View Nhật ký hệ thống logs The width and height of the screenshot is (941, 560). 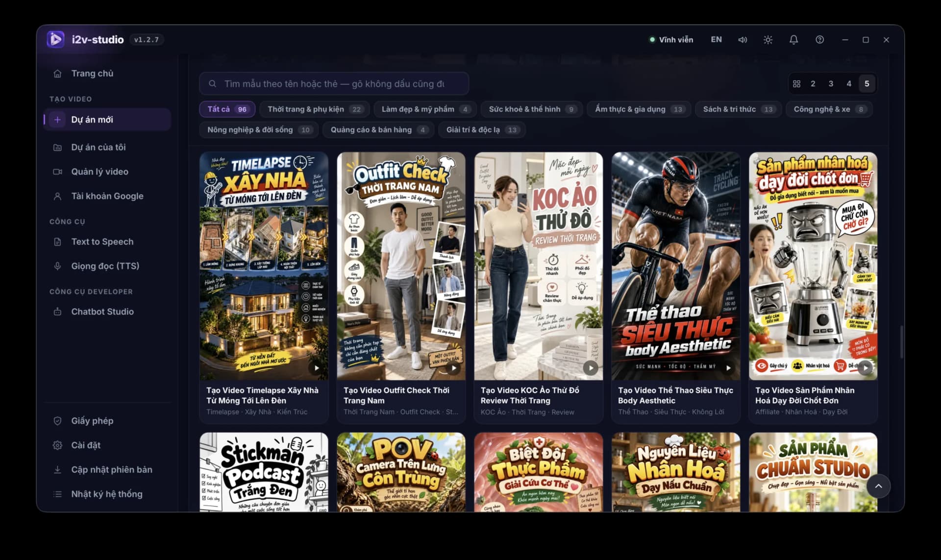point(107,494)
